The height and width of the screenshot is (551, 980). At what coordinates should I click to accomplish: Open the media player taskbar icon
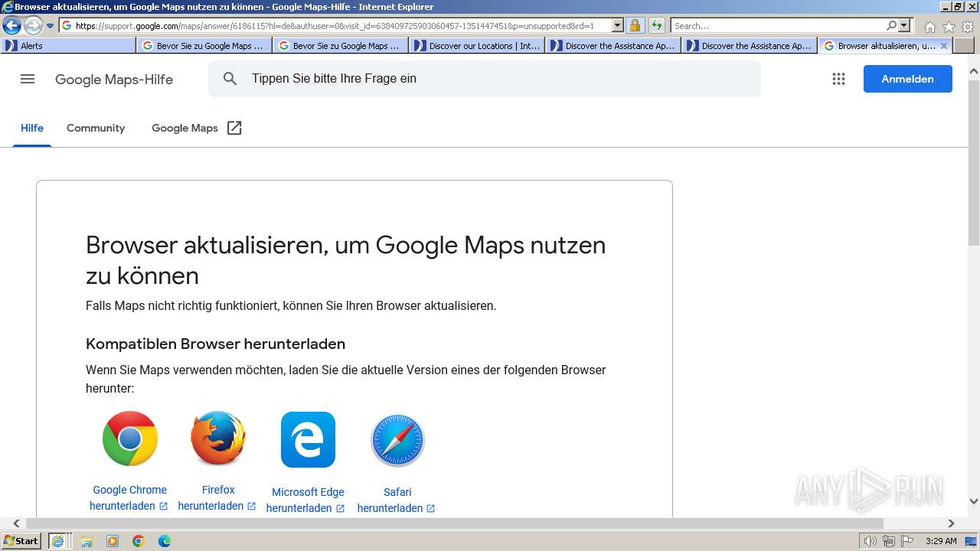click(x=113, y=541)
